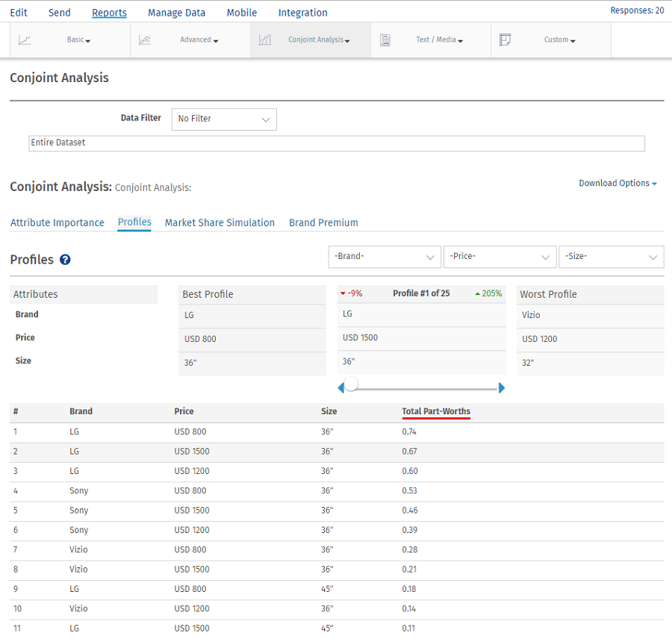The width and height of the screenshot is (672, 639).
Task: Sort by Total Part-Worths column header
Action: pyautogui.click(x=436, y=411)
